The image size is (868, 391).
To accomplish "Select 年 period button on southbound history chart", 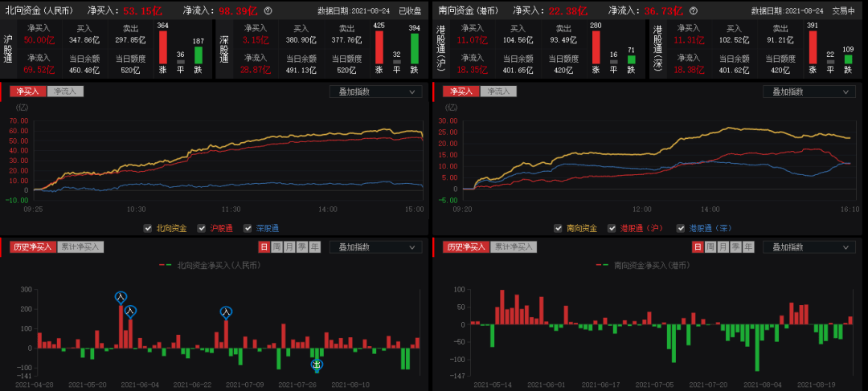I will (x=747, y=246).
